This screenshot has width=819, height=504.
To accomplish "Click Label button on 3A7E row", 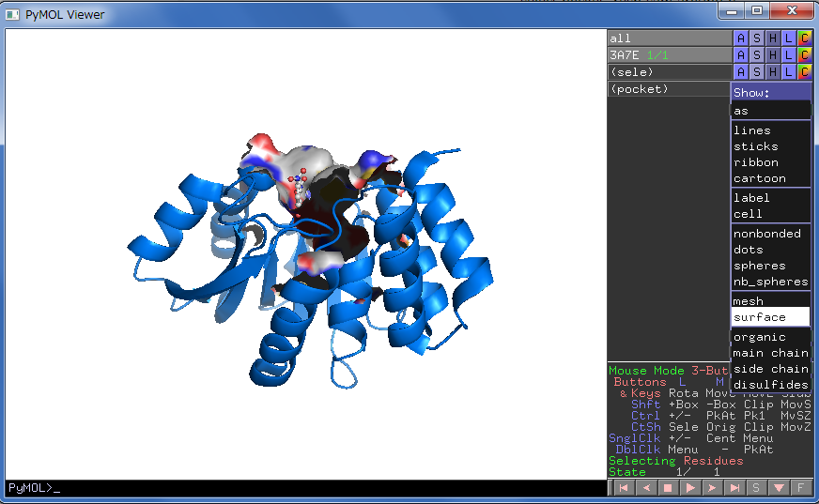I will pyautogui.click(x=788, y=55).
